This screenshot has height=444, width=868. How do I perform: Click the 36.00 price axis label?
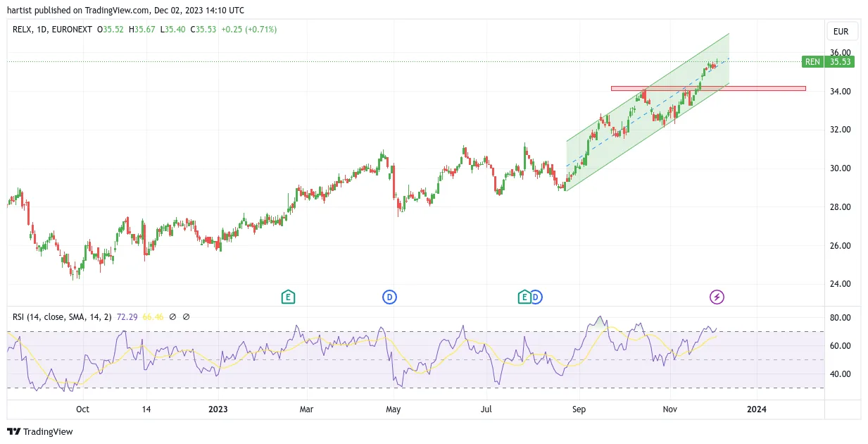(840, 53)
